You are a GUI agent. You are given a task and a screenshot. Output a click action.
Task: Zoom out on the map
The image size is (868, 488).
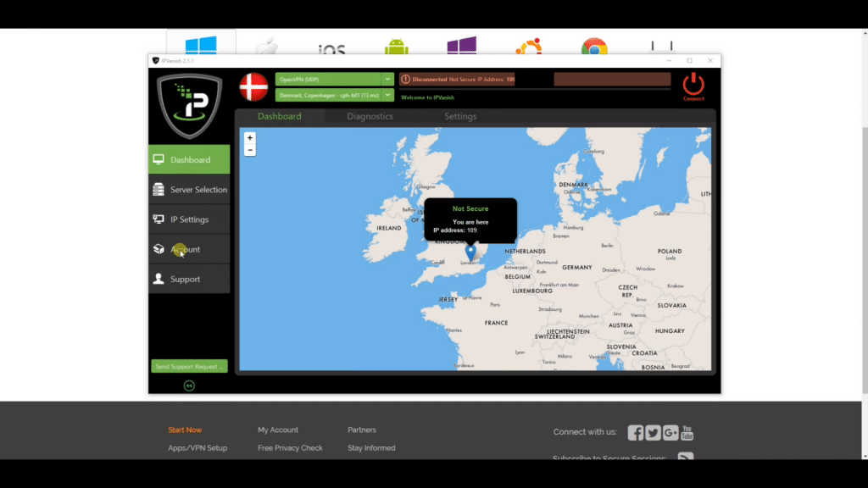(x=250, y=150)
